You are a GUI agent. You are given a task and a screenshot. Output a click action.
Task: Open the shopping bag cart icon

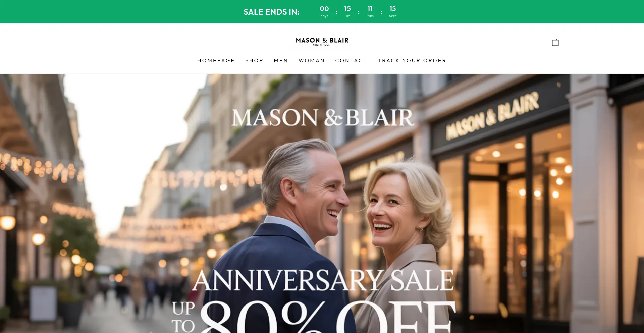[x=555, y=42]
